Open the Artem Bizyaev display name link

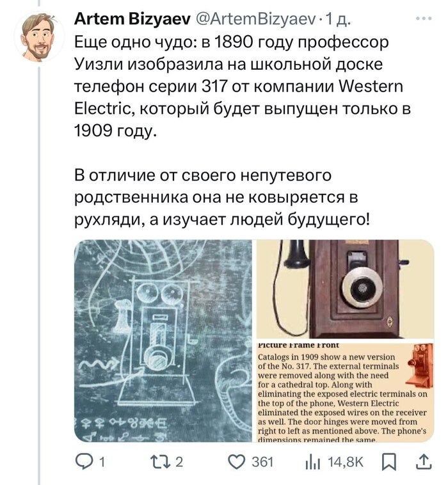tap(132, 19)
